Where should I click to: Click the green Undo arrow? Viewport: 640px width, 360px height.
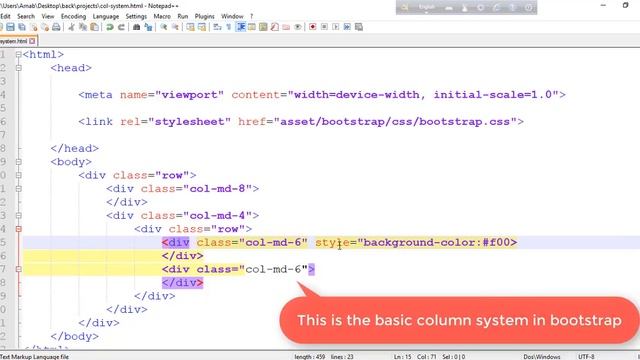pyautogui.click(x=109, y=27)
